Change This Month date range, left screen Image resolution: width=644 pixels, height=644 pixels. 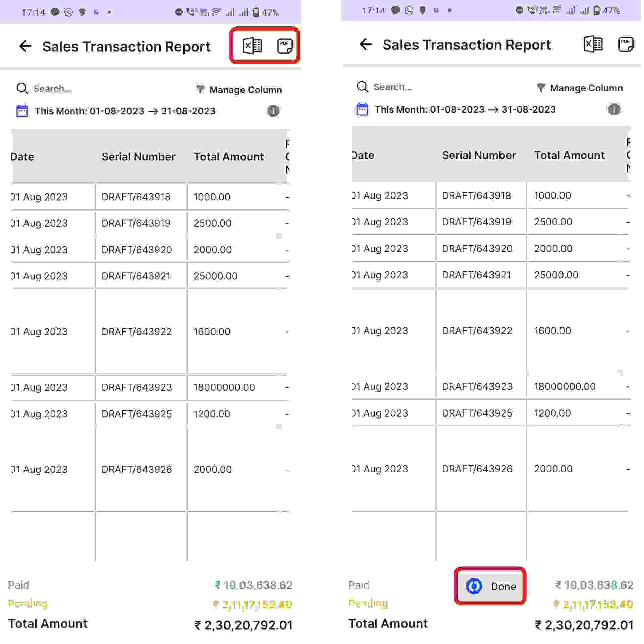(125, 111)
